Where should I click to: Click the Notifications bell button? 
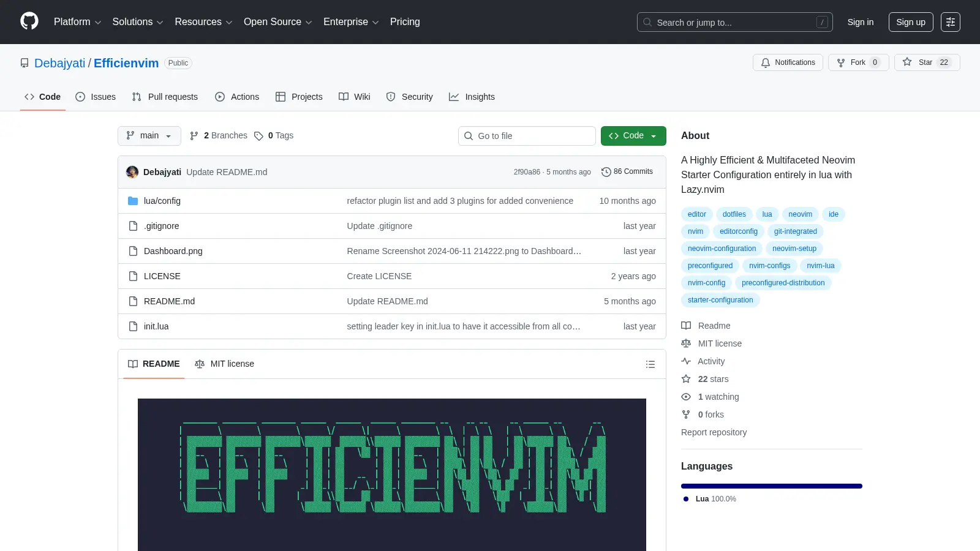click(x=788, y=62)
